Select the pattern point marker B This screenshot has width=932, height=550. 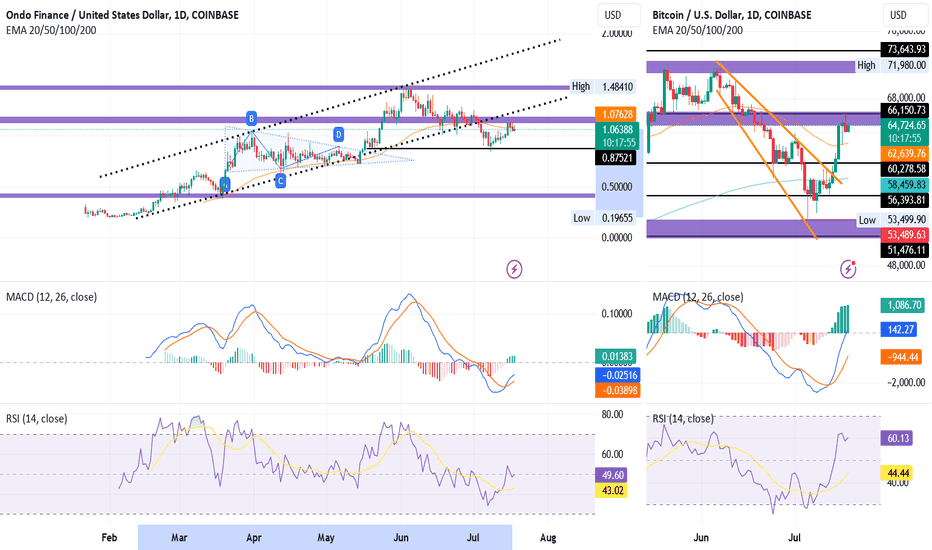pyautogui.click(x=251, y=118)
